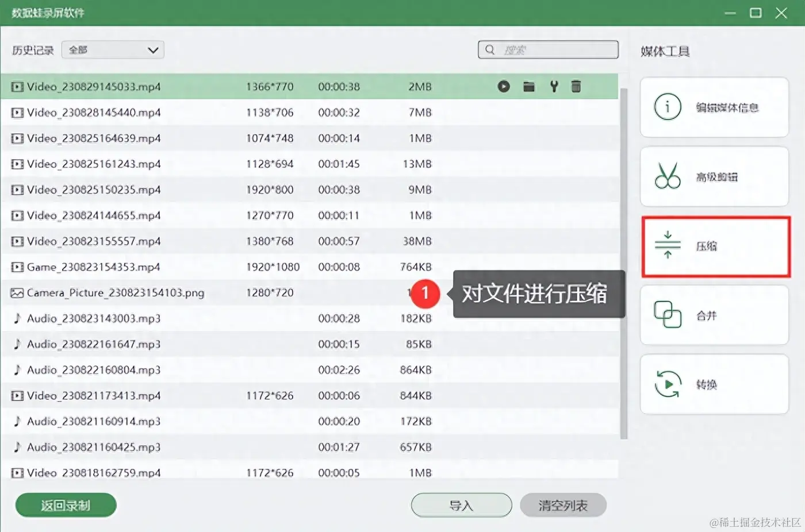Click the 38MB file size value

click(417, 241)
